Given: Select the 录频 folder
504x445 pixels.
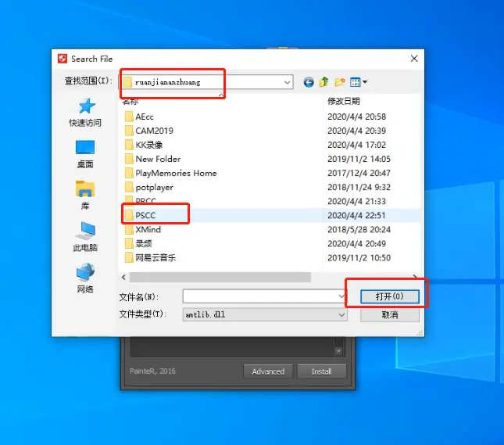Looking at the screenshot, I should [x=138, y=243].
